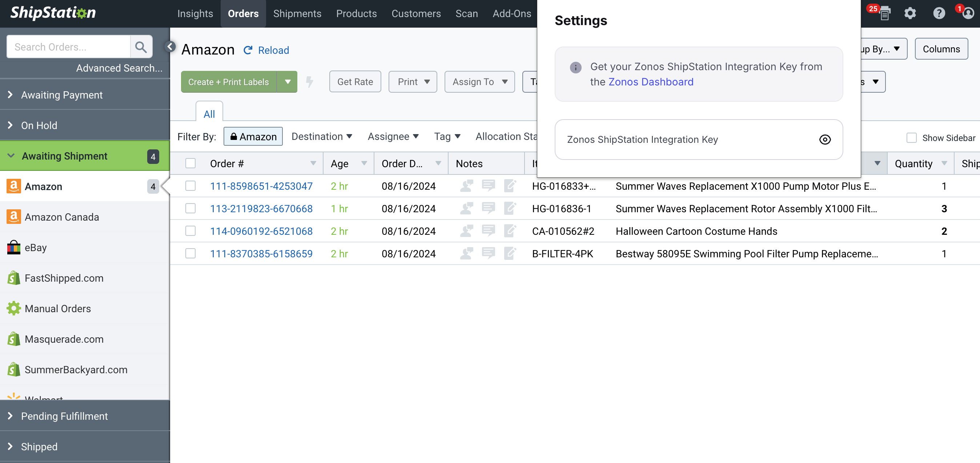
Task: Check the select-all orders checkbox
Action: tap(190, 163)
